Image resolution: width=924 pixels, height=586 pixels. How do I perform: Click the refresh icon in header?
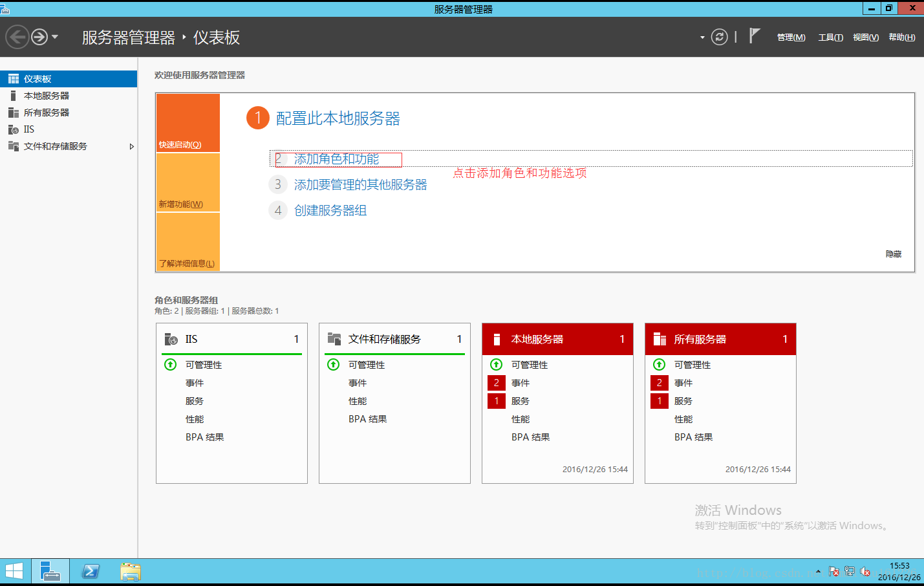(x=719, y=37)
